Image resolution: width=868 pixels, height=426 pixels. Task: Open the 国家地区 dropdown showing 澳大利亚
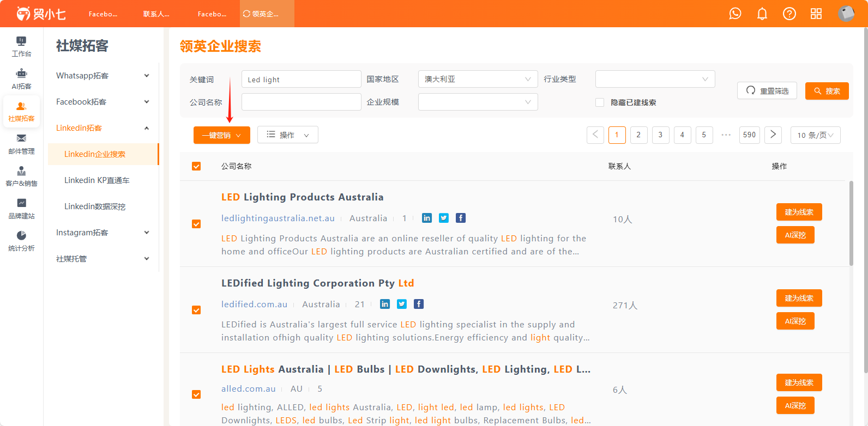478,79
